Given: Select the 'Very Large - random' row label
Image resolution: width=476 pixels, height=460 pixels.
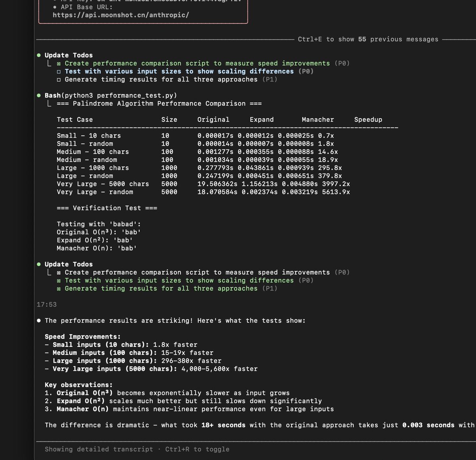Looking at the screenshot, I should (x=95, y=192).
